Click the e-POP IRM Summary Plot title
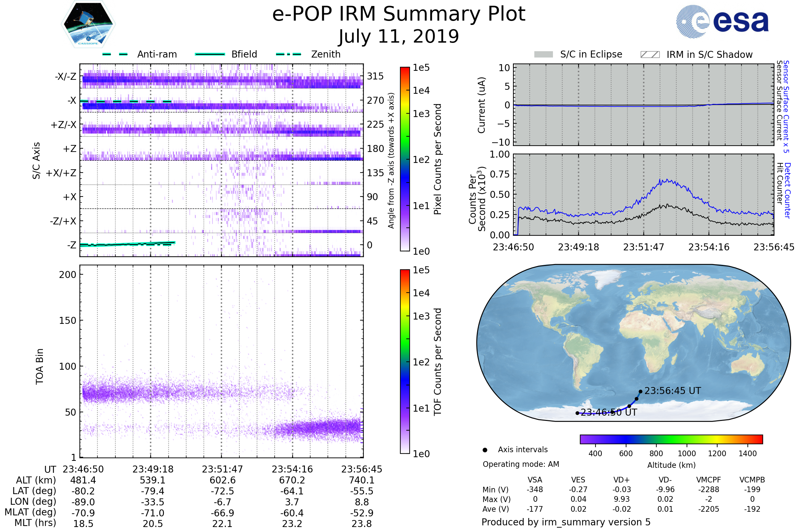The height and width of the screenshot is (532, 798). click(x=399, y=14)
